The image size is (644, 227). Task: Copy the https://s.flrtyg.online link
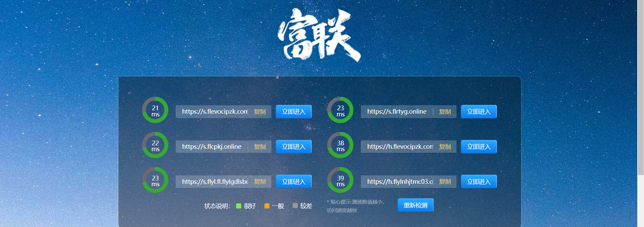445,112
